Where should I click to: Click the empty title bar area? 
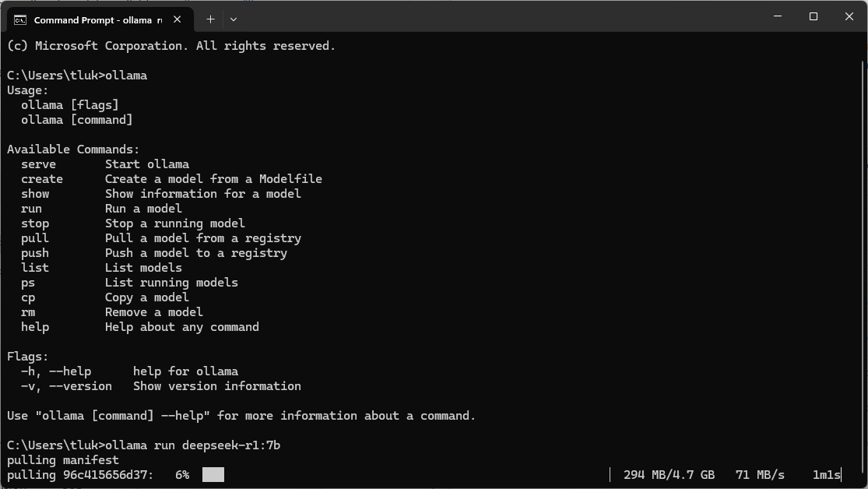498,16
